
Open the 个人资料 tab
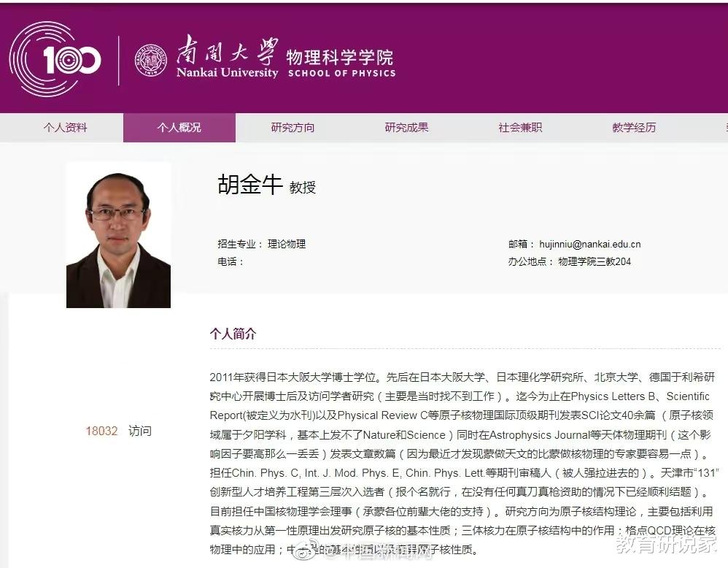(x=65, y=127)
